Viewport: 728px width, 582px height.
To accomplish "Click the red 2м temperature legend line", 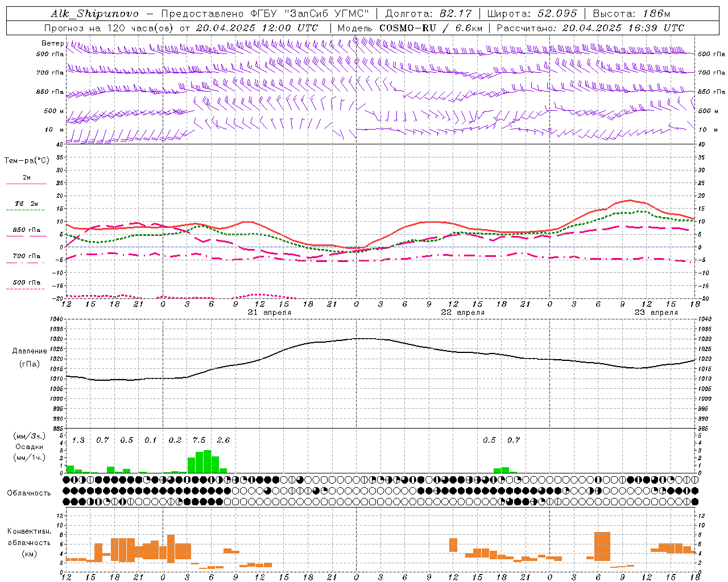I will pyautogui.click(x=26, y=184).
